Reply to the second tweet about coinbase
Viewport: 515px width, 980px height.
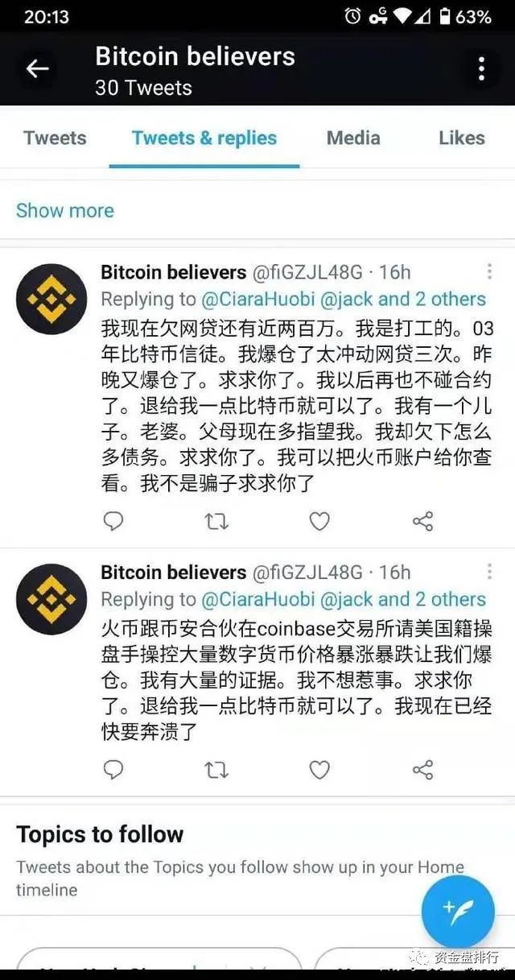tap(113, 770)
